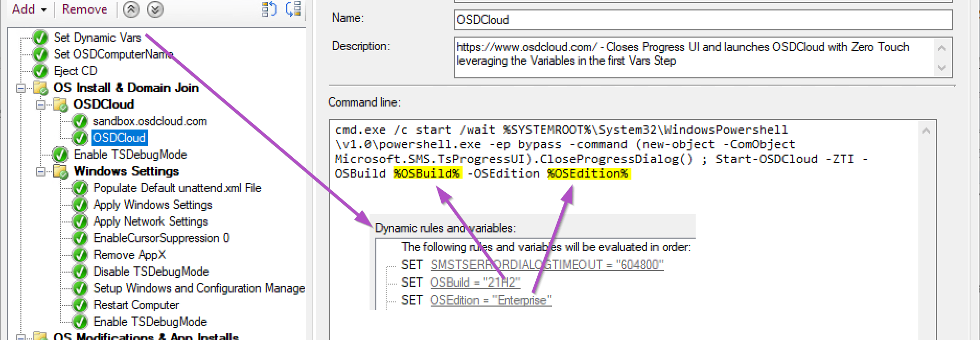Viewport: 980px width, 340px height.
Task: Click the move step down arrow icon
Action: pos(155,9)
